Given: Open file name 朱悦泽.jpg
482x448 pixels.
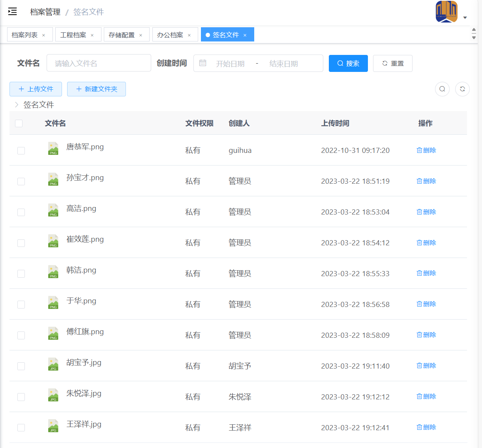Looking at the screenshot, I should tap(84, 393).
